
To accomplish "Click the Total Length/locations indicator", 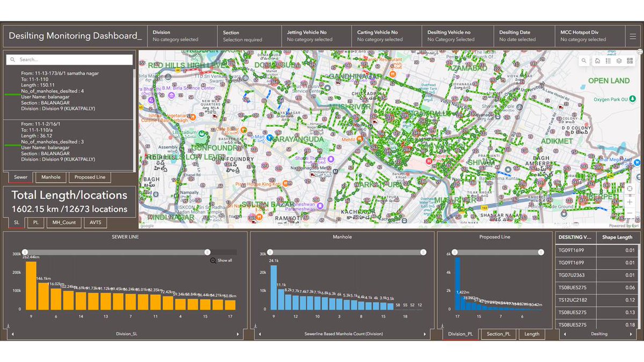I will 69,202.
